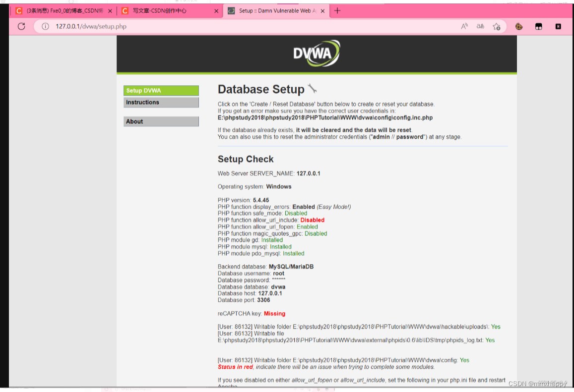The height and width of the screenshot is (392, 574).
Task: Click the Setup tab's favicon
Action: pyautogui.click(x=230, y=10)
